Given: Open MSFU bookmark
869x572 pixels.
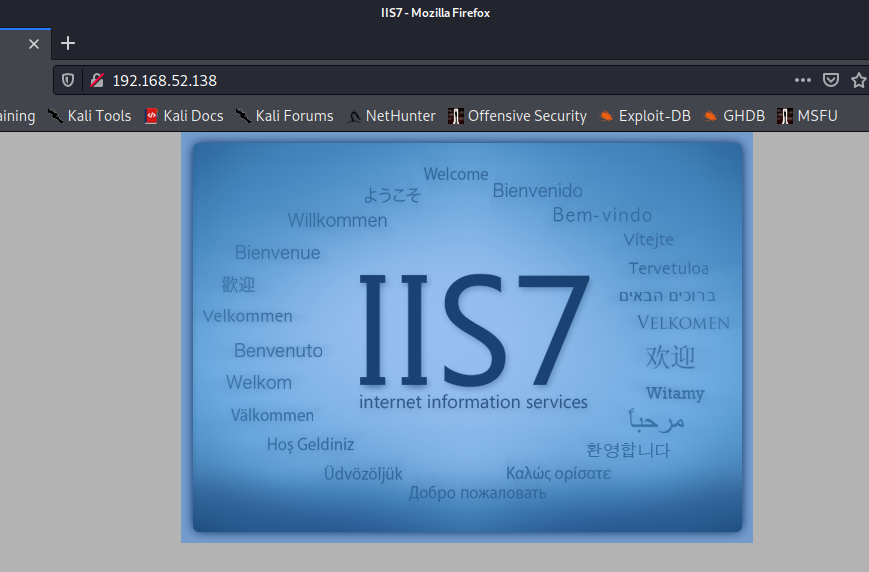Looking at the screenshot, I should (x=807, y=116).
